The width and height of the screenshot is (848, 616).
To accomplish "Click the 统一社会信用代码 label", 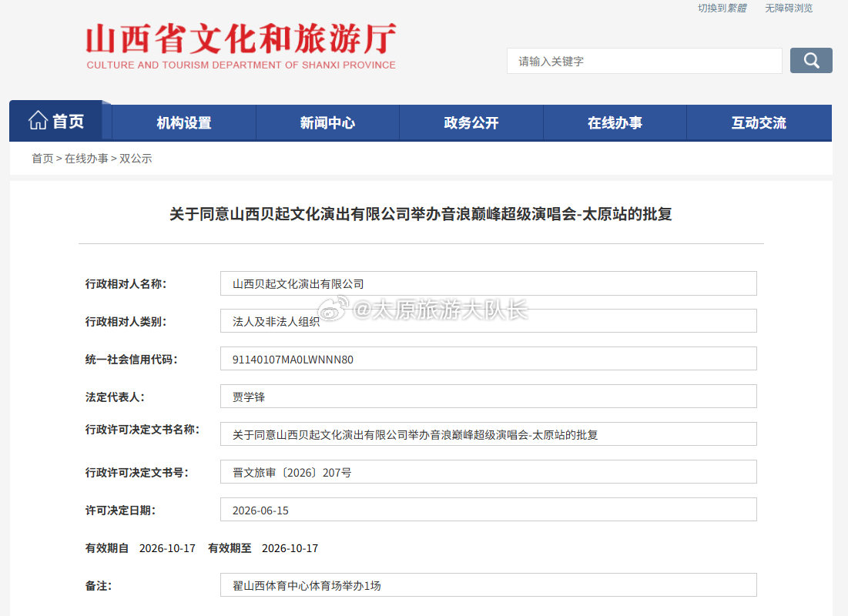I will (x=132, y=359).
